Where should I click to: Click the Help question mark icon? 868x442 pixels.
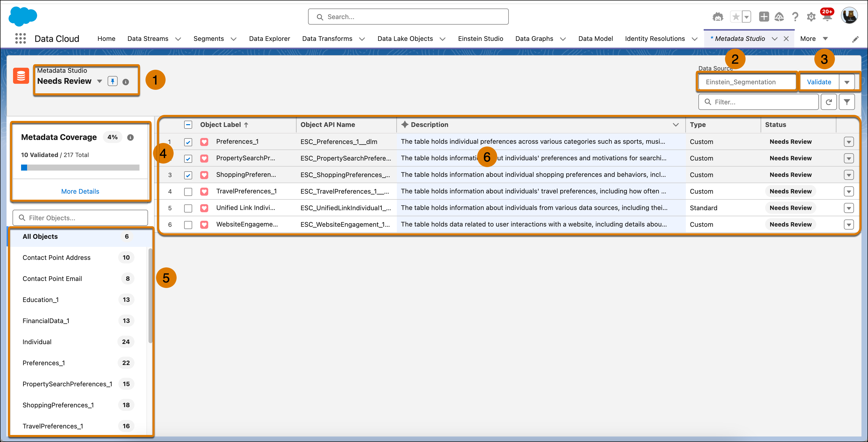coord(795,17)
